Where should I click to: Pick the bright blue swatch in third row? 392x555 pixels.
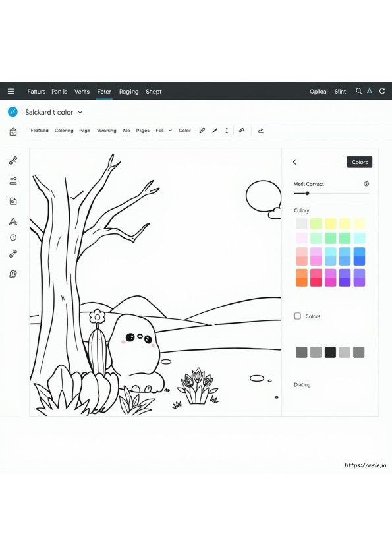[x=359, y=256]
